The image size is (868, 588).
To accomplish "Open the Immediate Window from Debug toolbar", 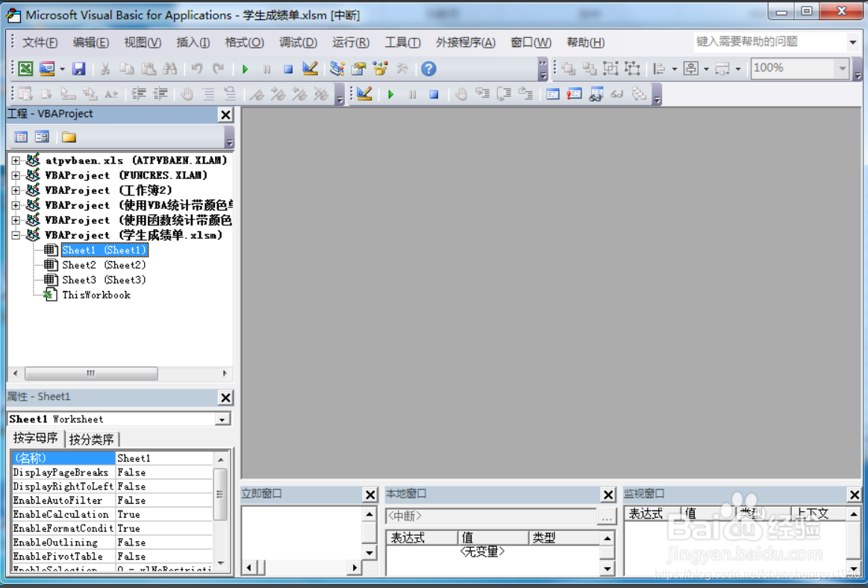I will 574,94.
